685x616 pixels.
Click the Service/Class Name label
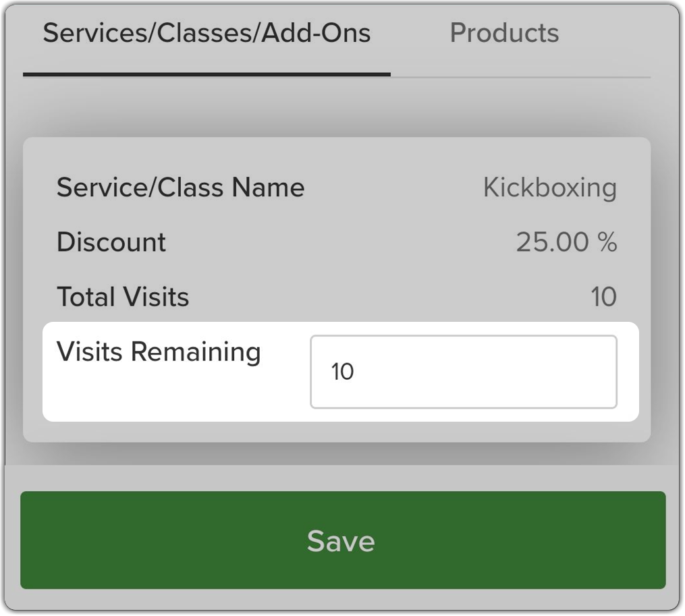(x=180, y=188)
